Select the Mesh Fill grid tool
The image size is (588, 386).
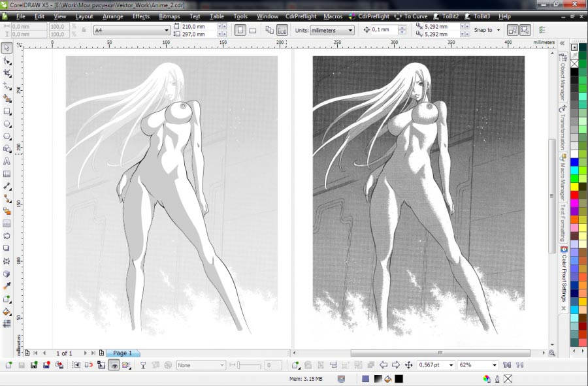(7, 324)
